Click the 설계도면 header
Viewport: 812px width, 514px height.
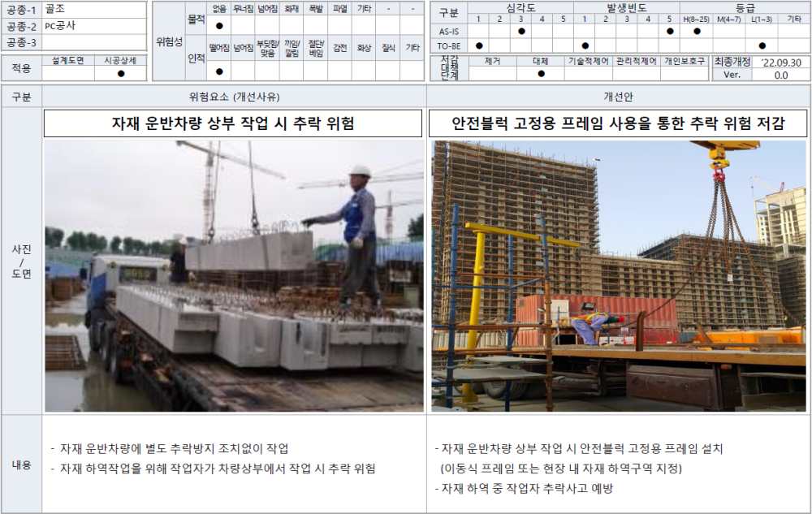pos(68,61)
